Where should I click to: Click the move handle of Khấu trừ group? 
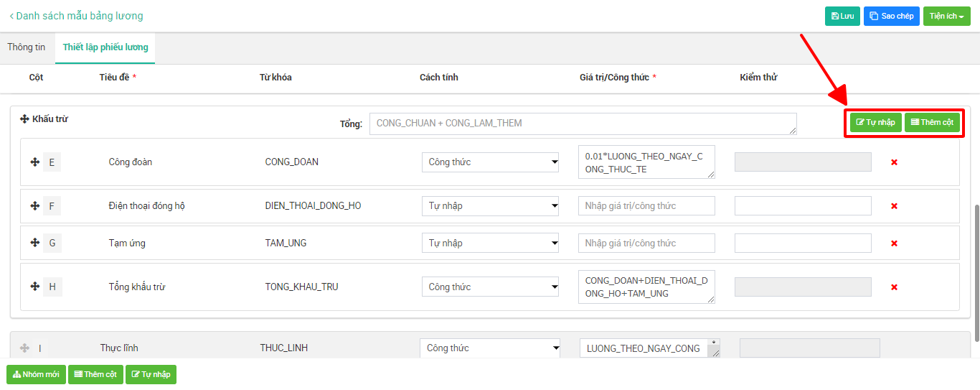tap(24, 119)
